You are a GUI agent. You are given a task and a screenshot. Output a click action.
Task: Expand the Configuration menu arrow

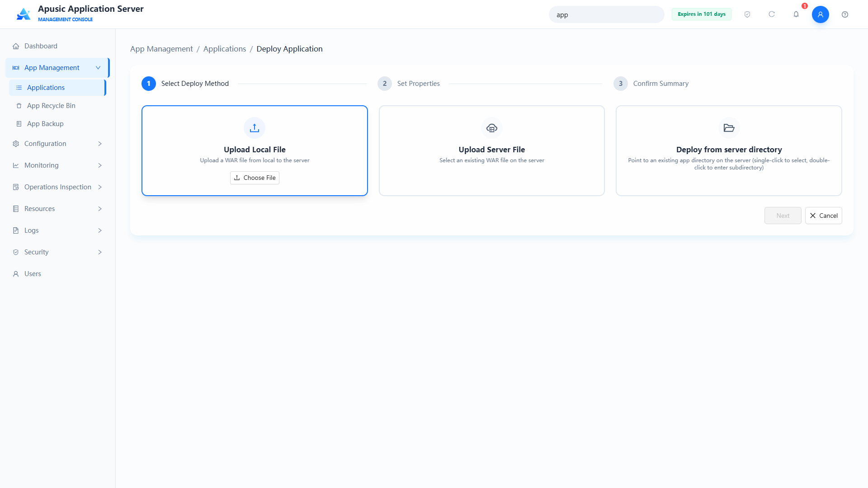[100, 144]
